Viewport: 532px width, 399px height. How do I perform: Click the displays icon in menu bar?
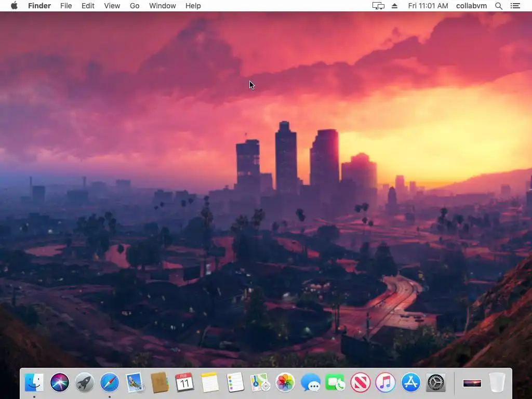[378, 6]
